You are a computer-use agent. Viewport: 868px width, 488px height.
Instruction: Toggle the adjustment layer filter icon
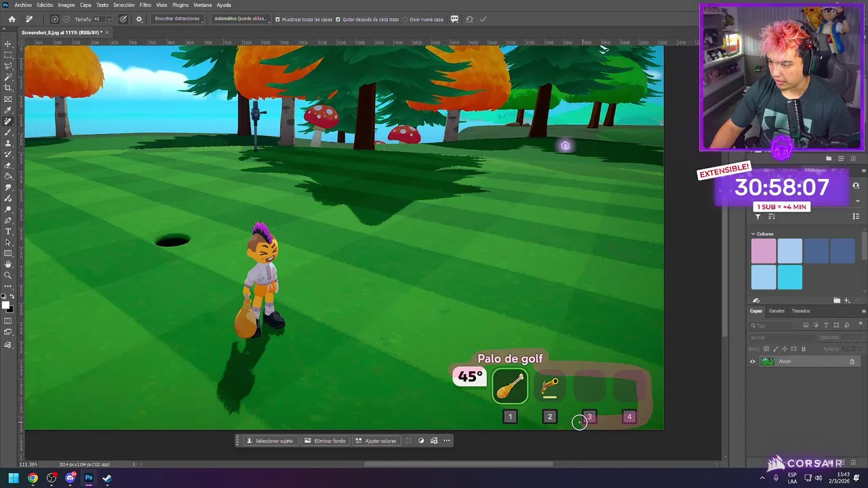816,325
